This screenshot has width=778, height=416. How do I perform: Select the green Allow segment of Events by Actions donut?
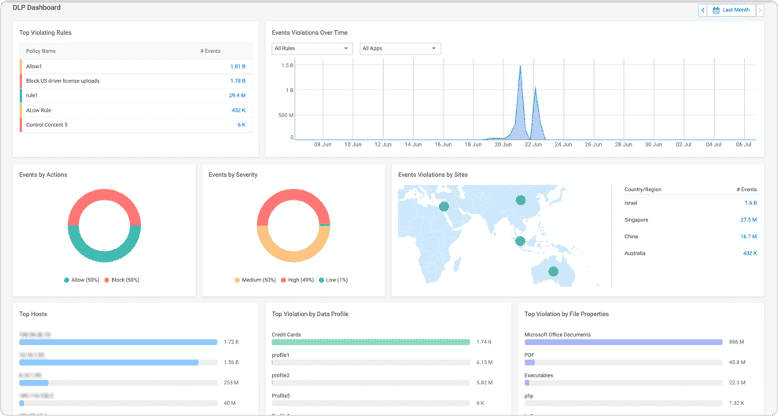(x=104, y=256)
